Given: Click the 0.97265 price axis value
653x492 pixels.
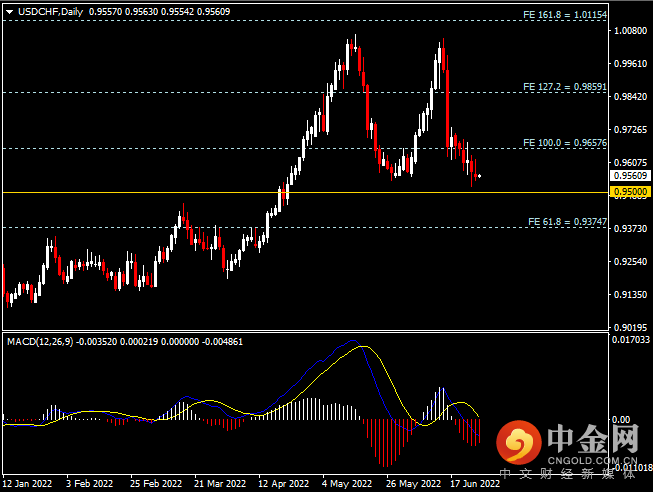Looking at the screenshot, I should coord(631,130).
